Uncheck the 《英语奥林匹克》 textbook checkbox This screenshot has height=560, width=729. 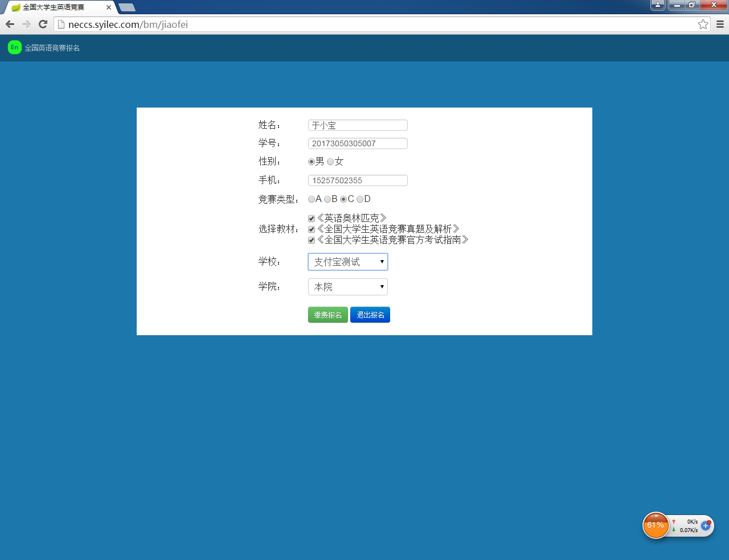[x=312, y=219]
